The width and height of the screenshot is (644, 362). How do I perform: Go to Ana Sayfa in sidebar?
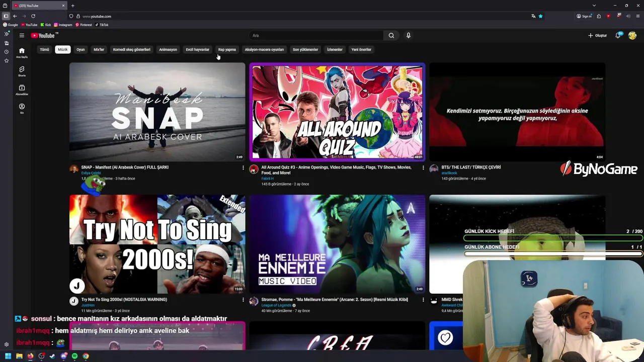pyautogui.click(x=22, y=53)
